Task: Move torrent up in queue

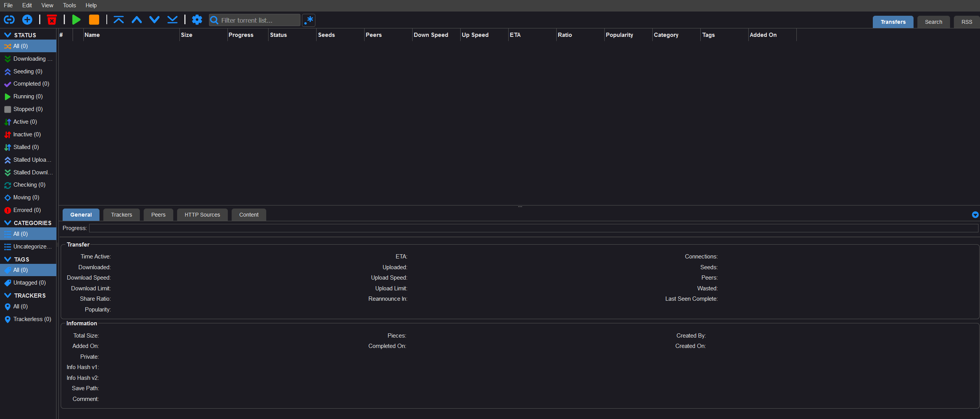Action: point(137,20)
